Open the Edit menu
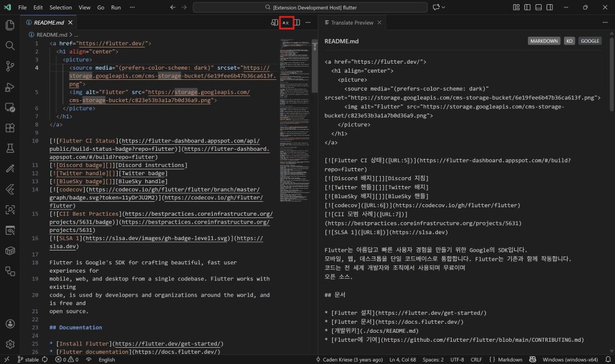 click(x=38, y=7)
